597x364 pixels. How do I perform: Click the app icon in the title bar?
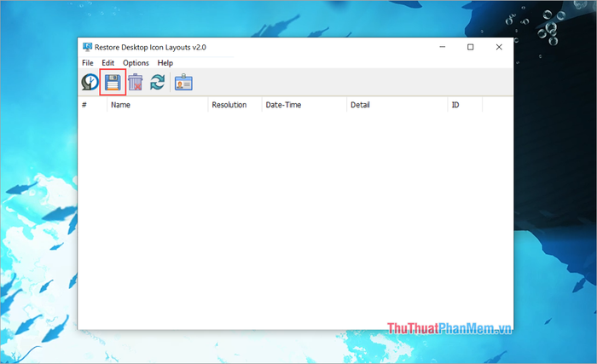pos(87,47)
